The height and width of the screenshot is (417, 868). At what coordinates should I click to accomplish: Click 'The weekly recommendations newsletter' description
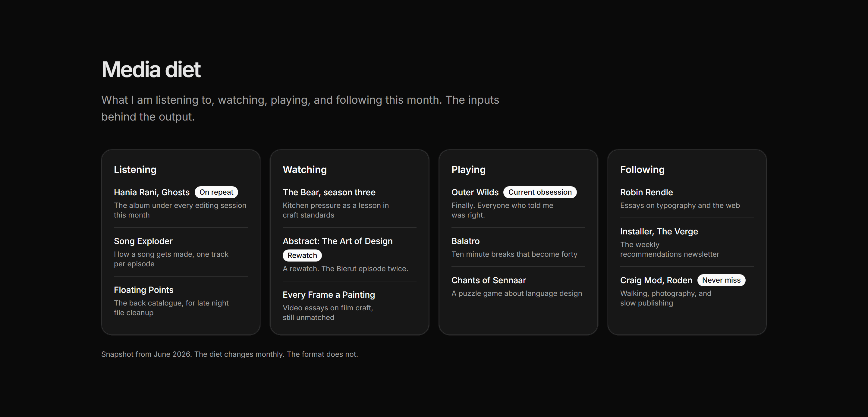pos(670,249)
